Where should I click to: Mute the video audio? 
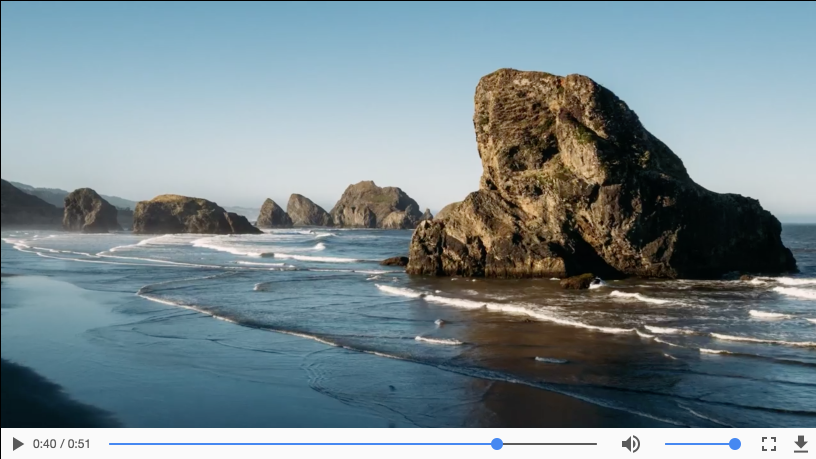pos(631,444)
